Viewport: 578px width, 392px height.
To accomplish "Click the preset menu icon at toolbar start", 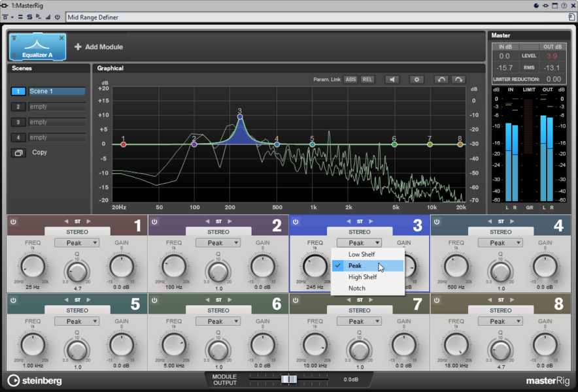I will pos(5,17).
